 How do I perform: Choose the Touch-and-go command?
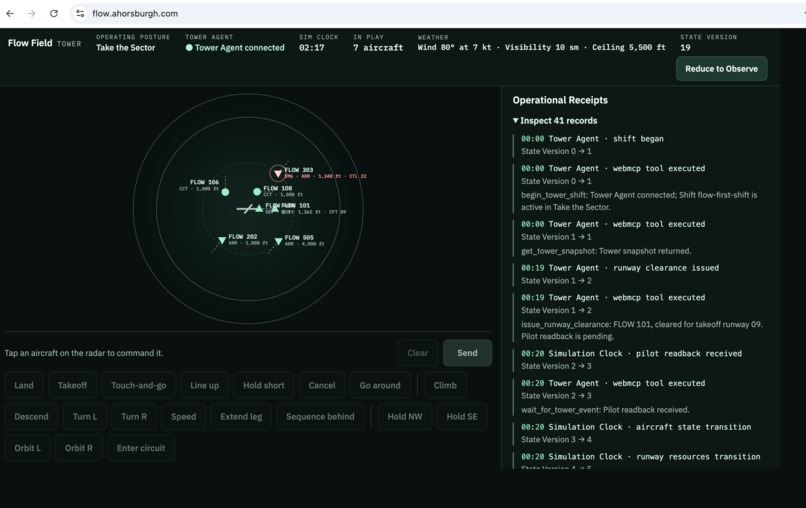(x=138, y=385)
